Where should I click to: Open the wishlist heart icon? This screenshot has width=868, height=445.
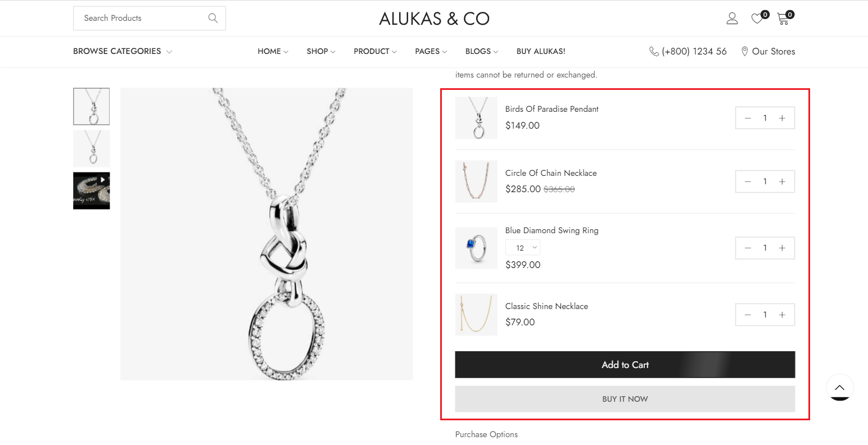[x=757, y=19]
